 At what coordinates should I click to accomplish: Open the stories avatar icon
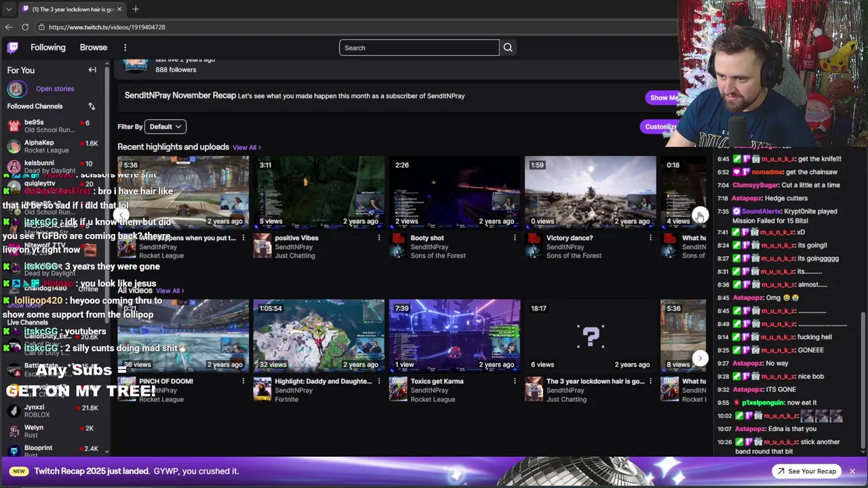[16, 89]
